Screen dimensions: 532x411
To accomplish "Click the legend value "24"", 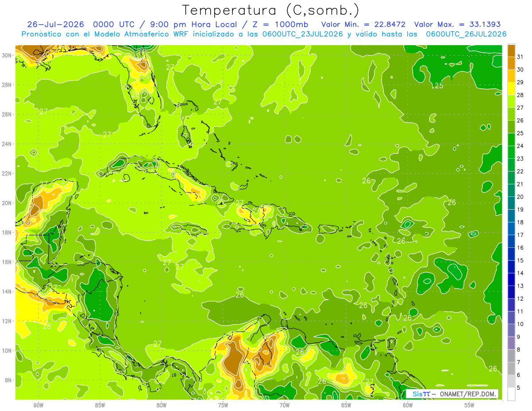I will click(520, 146).
